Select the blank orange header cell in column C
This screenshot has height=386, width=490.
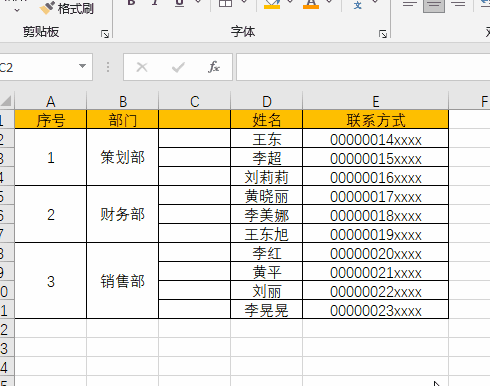(195, 119)
